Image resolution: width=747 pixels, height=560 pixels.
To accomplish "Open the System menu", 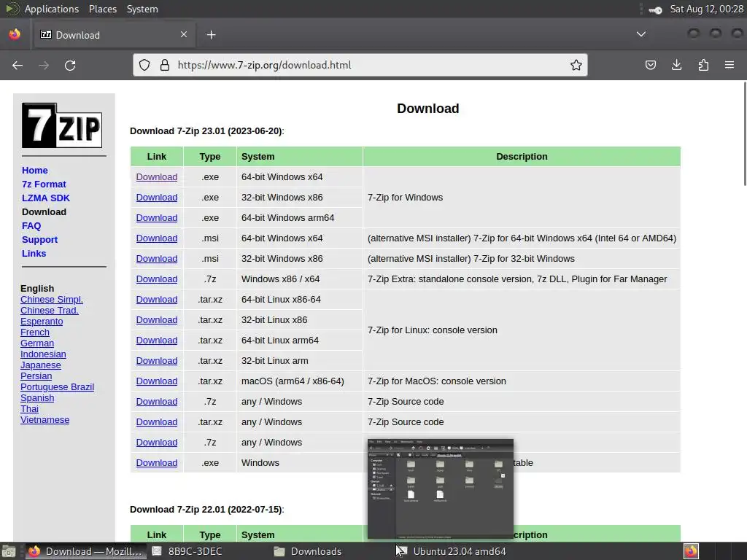I will (142, 9).
